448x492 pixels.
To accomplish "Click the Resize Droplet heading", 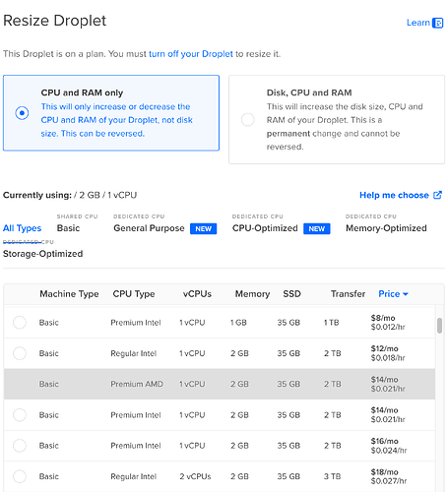I will click(x=54, y=21).
